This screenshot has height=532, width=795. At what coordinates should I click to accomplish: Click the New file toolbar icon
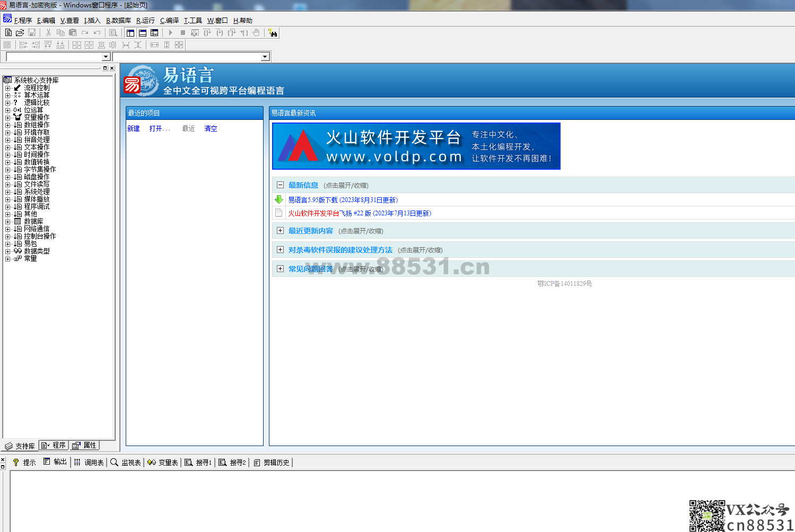8,33
